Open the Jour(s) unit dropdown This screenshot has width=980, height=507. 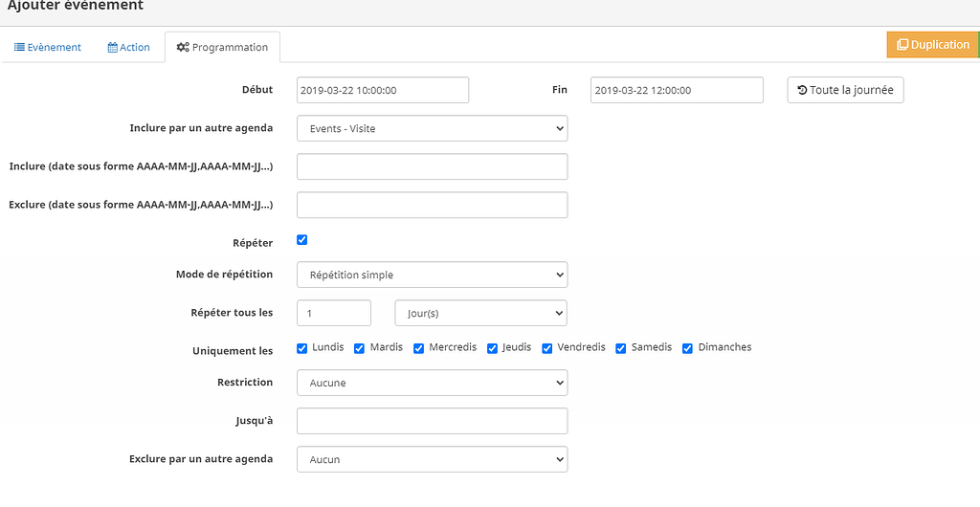(480, 313)
